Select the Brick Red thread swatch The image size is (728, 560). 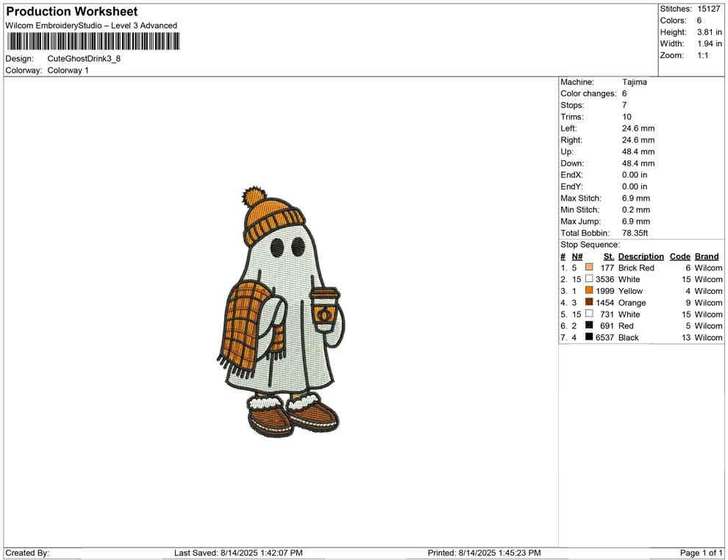(x=588, y=268)
